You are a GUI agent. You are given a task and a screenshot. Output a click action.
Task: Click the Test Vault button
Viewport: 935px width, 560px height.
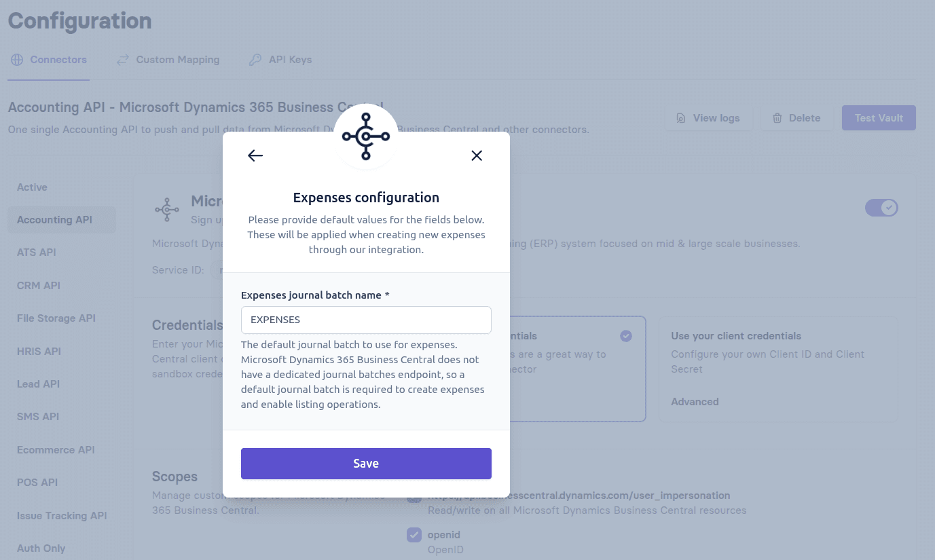[879, 117]
